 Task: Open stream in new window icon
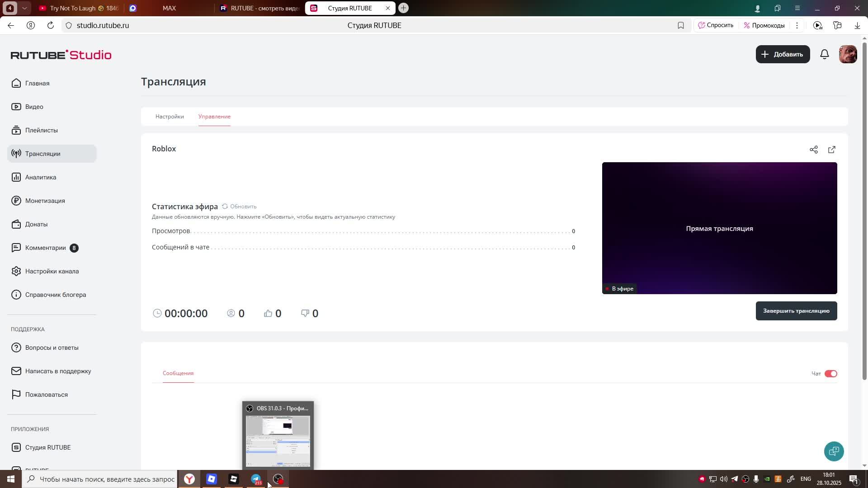[x=832, y=150]
